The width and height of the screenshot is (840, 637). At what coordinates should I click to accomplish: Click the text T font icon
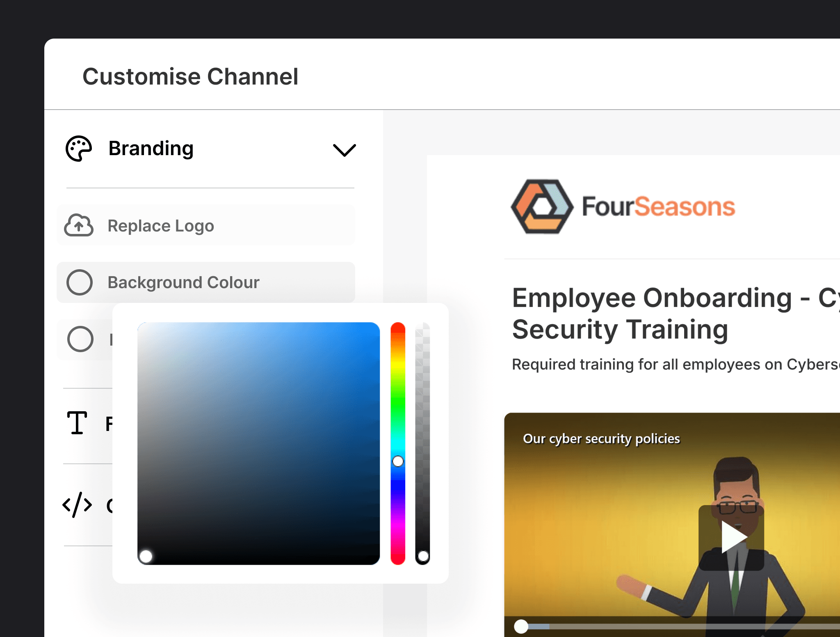coord(77,423)
